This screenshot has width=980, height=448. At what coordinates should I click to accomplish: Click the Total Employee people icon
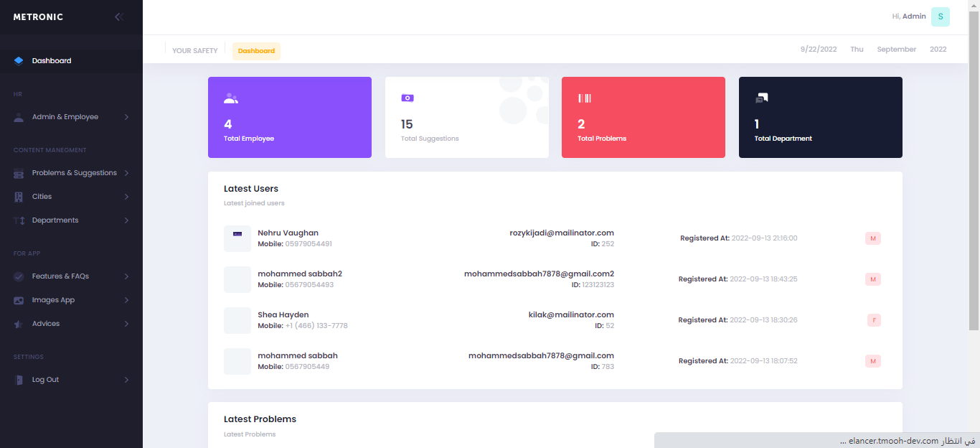(x=230, y=98)
